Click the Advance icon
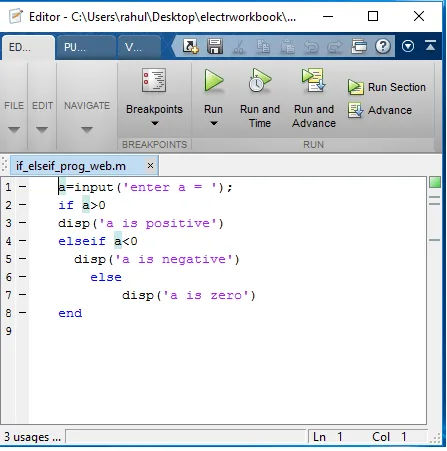 click(x=356, y=110)
